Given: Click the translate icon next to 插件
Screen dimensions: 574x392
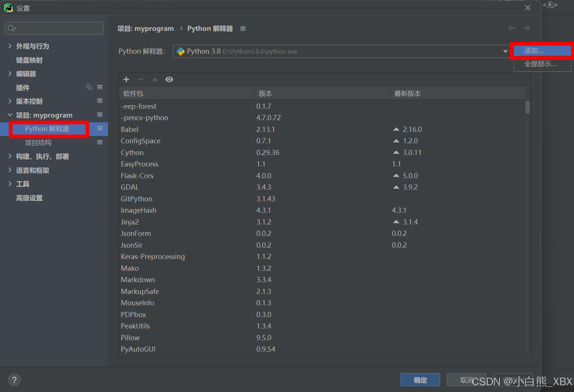Looking at the screenshot, I should point(89,87).
